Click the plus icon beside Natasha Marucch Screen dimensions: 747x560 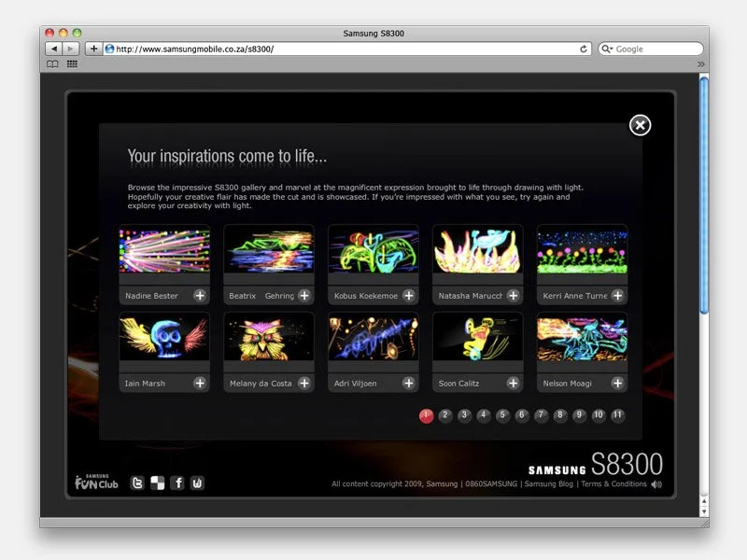(513, 296)
